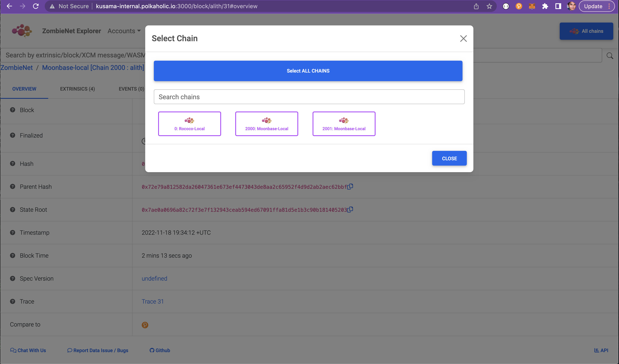Image resolution: width=619 pixels, height=364 pixels.
Task: Click the CLOSE button in dialog
Action: coord(450,158)
